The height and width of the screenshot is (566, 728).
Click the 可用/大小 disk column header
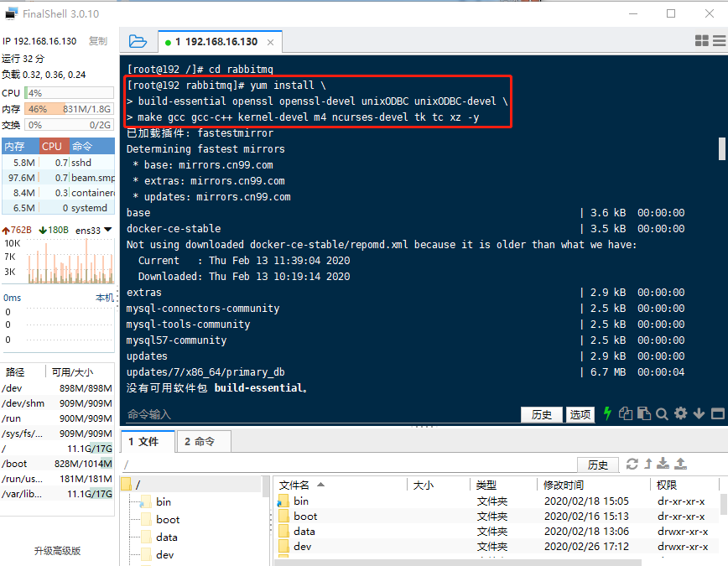pos(80,372)
